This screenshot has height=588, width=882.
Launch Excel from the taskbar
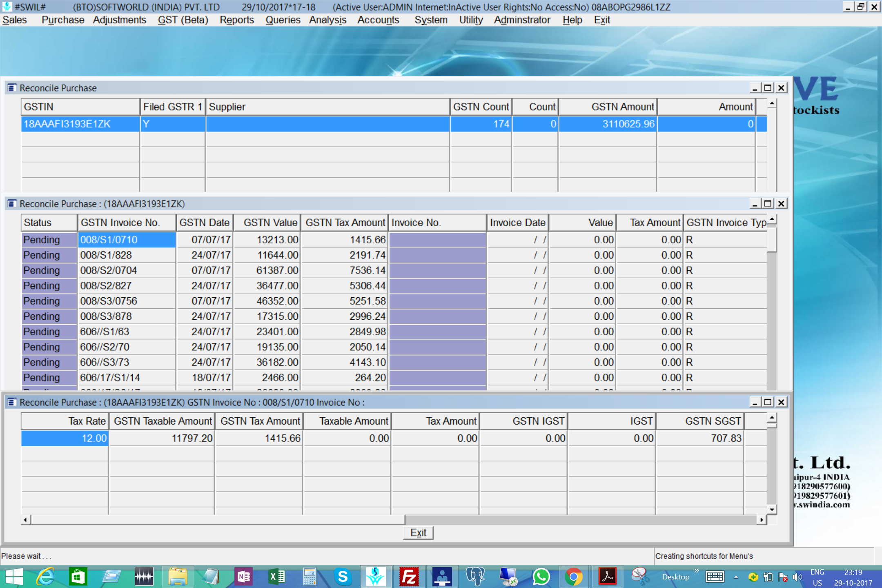[277, 577]
